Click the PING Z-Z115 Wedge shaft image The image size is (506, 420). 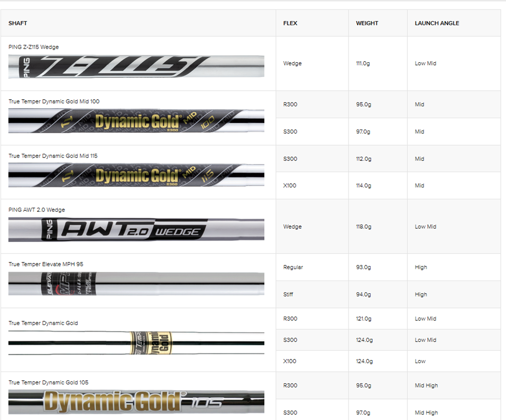(x=136, y=66)
